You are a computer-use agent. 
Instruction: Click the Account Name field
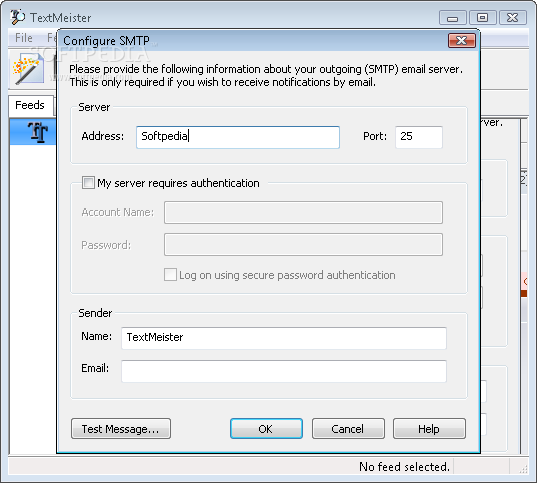pos(303,212)
